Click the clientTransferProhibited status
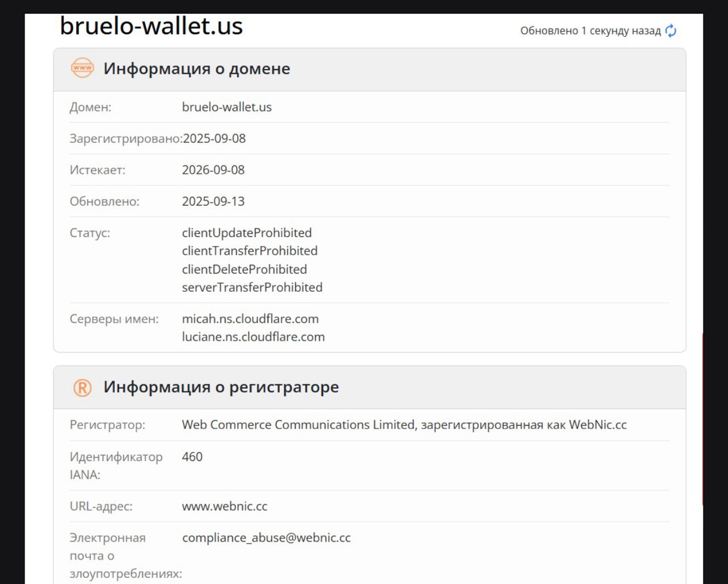The image size is (728, 584). [x=250, y=251]
